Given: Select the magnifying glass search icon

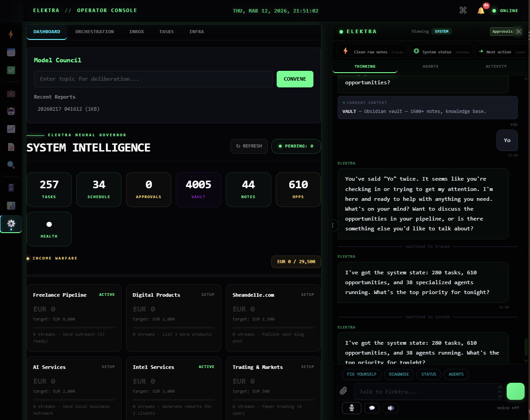Looking at the screenshot, I should point(11,165).
